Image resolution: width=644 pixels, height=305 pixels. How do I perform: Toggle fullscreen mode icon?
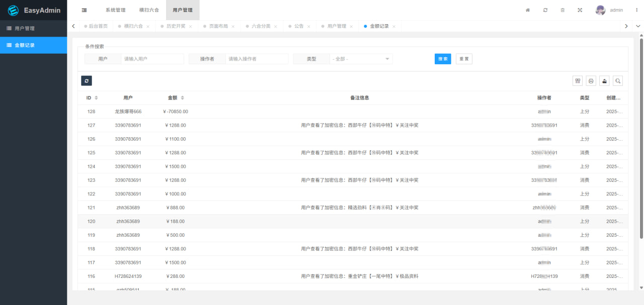click(x=580, y=10)
